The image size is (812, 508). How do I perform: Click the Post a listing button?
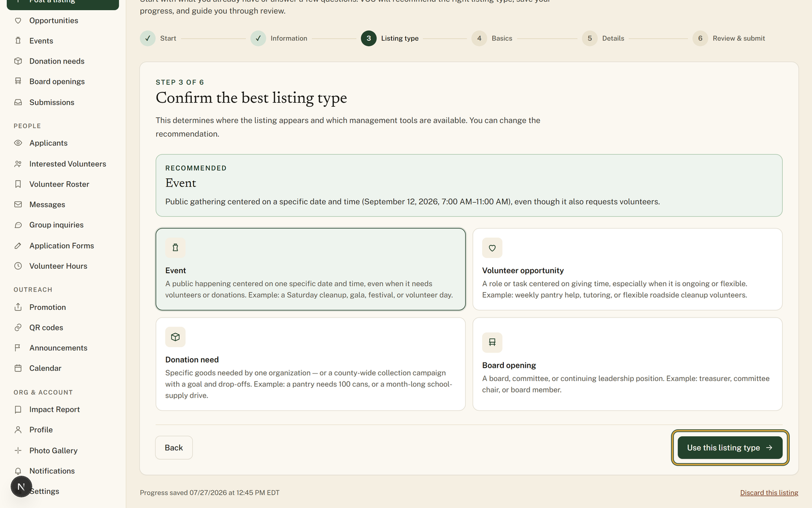(63, 3)
